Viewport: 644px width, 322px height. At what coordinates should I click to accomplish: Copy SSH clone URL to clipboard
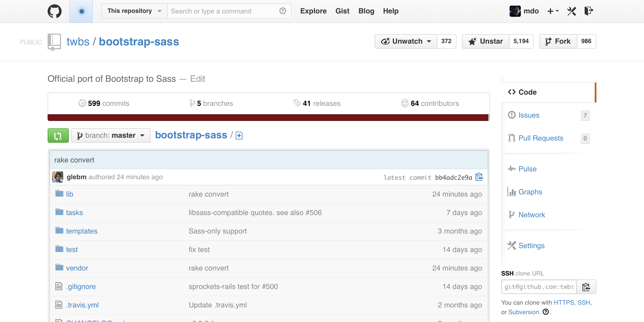pyautogui.click(x=586, y=287)
